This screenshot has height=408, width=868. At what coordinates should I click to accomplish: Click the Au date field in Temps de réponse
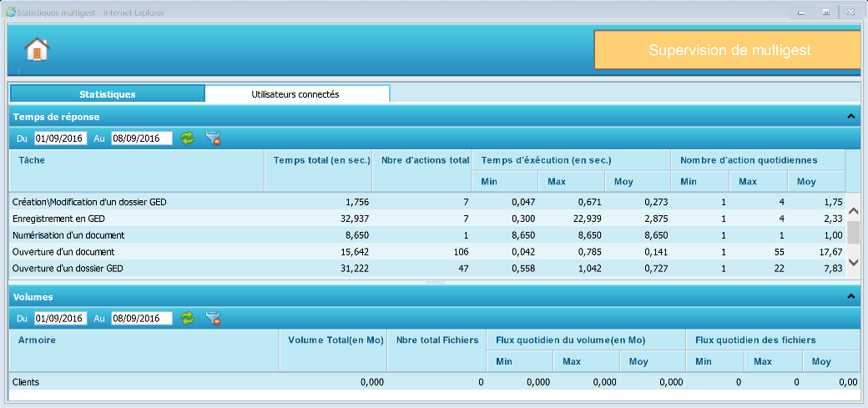[x=142, y=139]
